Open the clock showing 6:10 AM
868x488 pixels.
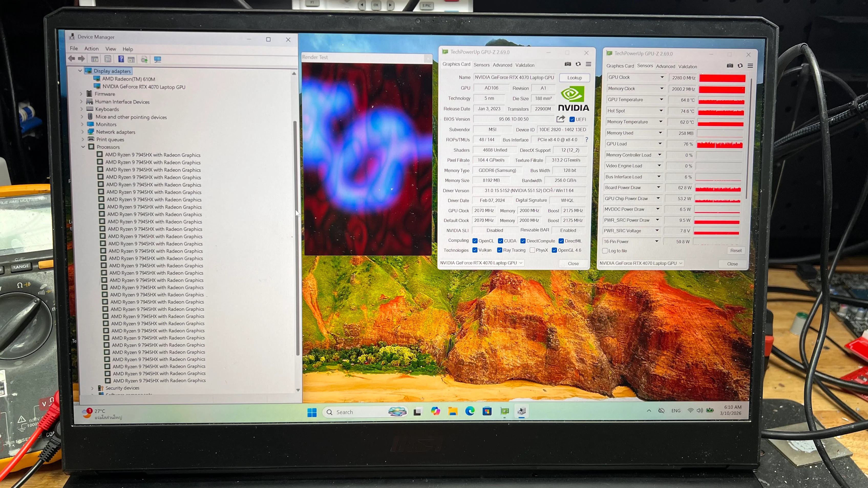point(731,410)
